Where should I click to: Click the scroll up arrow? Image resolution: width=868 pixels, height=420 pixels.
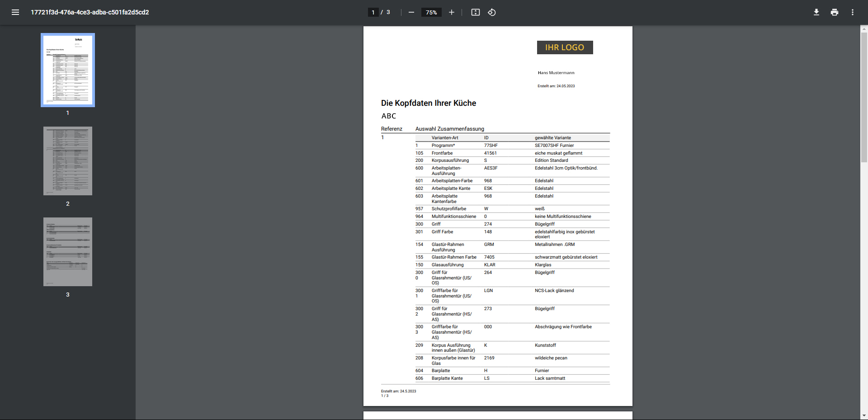pos(864,28)
